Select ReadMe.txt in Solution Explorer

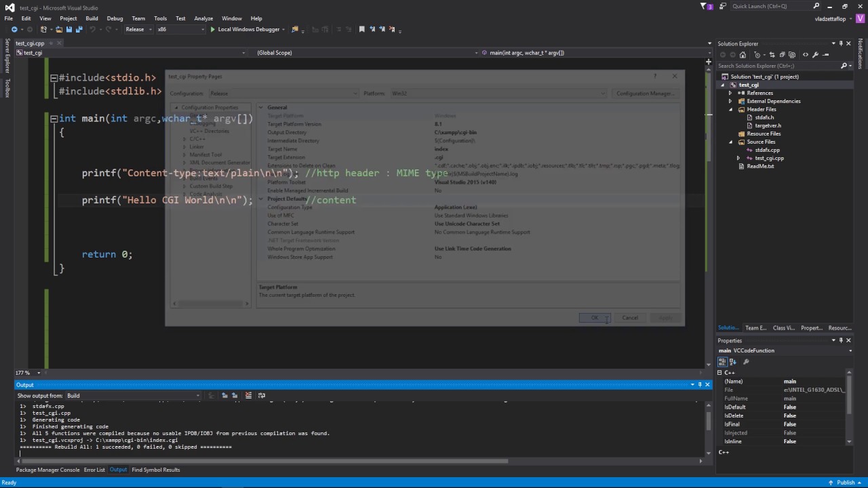pyautogui.click(x=760, y=166)
